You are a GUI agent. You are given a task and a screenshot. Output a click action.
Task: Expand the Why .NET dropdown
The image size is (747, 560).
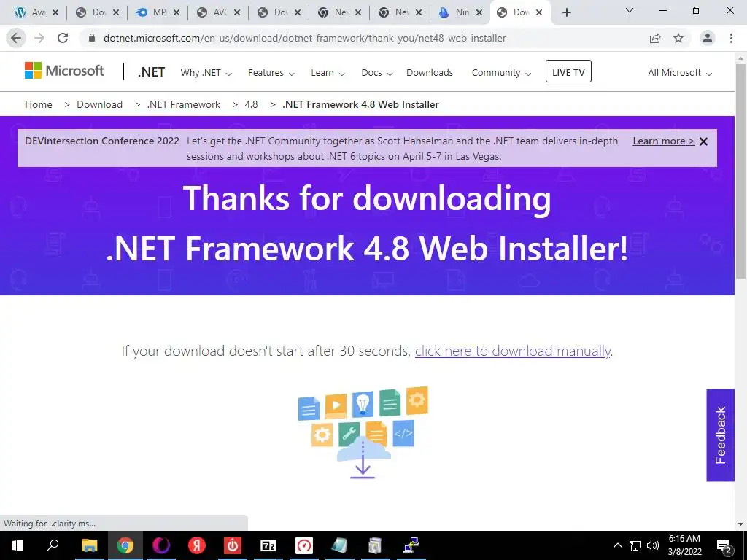206,73
